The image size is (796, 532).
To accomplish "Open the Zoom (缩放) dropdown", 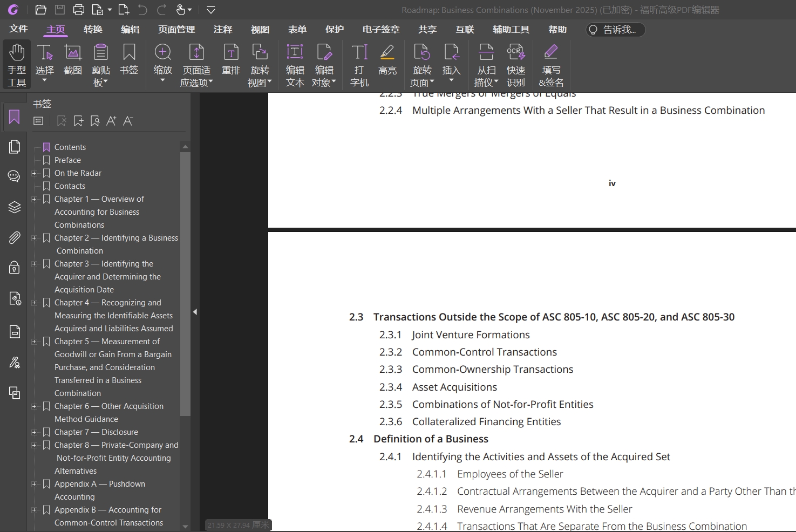I will [x=162, y=80].
